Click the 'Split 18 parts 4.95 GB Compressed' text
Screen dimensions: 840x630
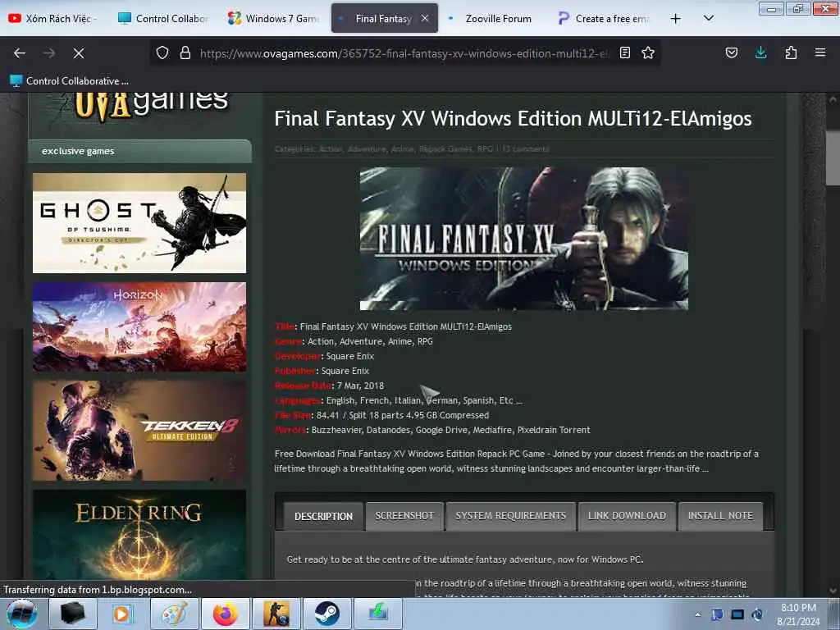pos(419,415)
